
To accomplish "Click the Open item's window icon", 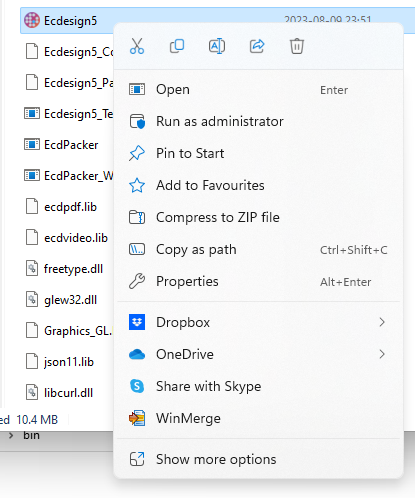I will (137, 89).
